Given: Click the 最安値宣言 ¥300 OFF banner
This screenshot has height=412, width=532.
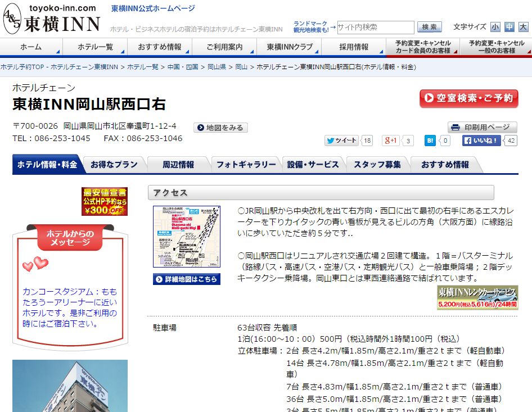Looking at the screenshot, I should (105, 201).
